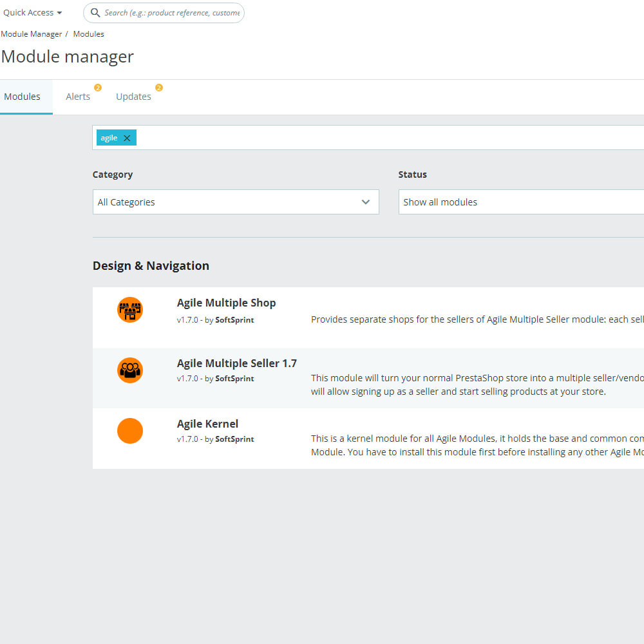Click the Design & Navigation heading

click(151, 266)
